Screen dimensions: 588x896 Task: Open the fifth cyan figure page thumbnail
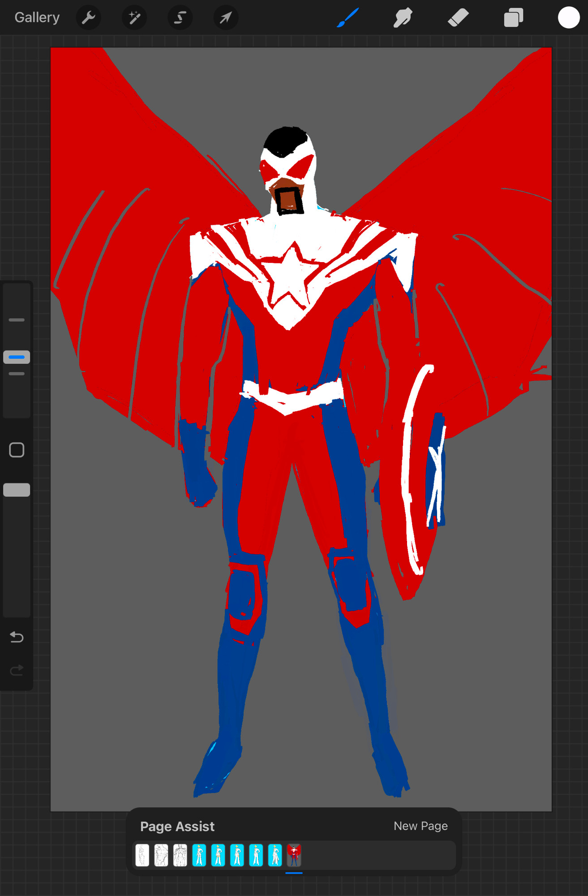tap(275, 855)
